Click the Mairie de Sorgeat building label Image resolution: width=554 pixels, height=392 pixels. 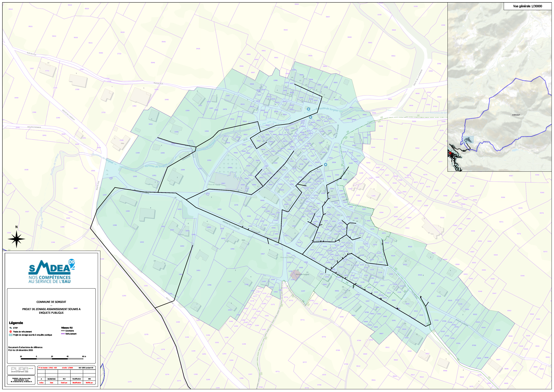pyautogui.click(x=302, y=274)
